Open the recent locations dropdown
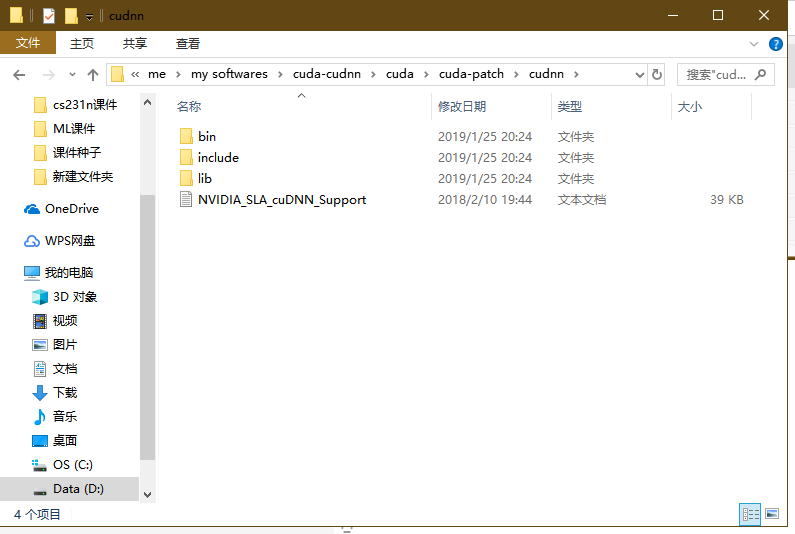Viewport: 795px width, 534px height. [x=72, y=75]
